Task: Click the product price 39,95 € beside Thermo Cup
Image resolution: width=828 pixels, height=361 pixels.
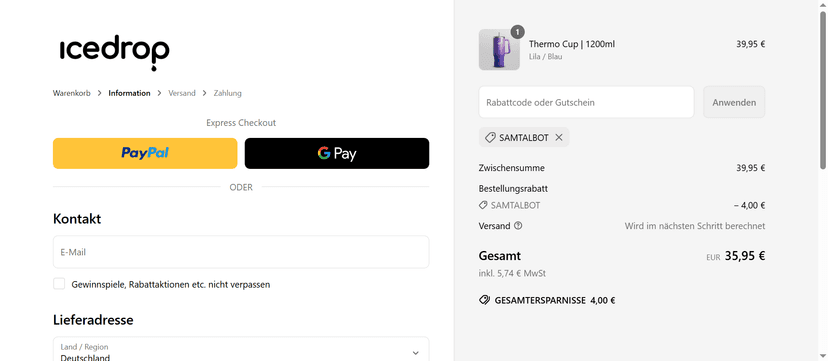Action: [x=750, y=44]
